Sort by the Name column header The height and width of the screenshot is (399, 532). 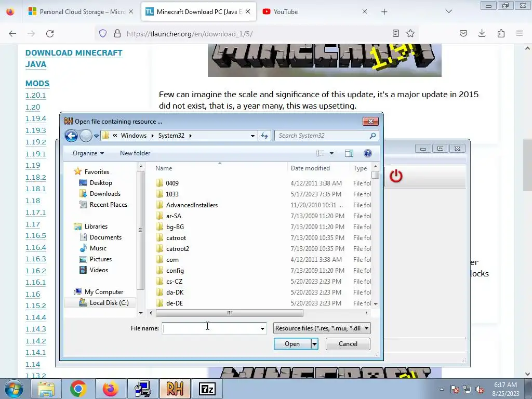(164, 168)
